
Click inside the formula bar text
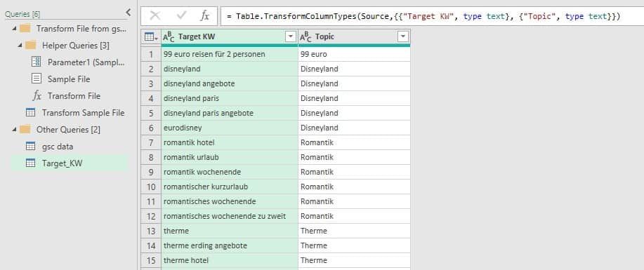423,16
